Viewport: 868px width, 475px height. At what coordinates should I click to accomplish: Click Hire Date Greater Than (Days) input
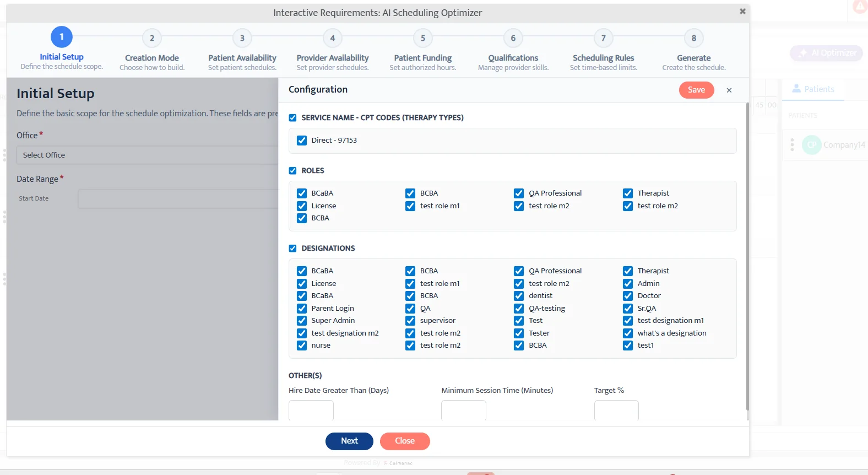pos(311,411)
